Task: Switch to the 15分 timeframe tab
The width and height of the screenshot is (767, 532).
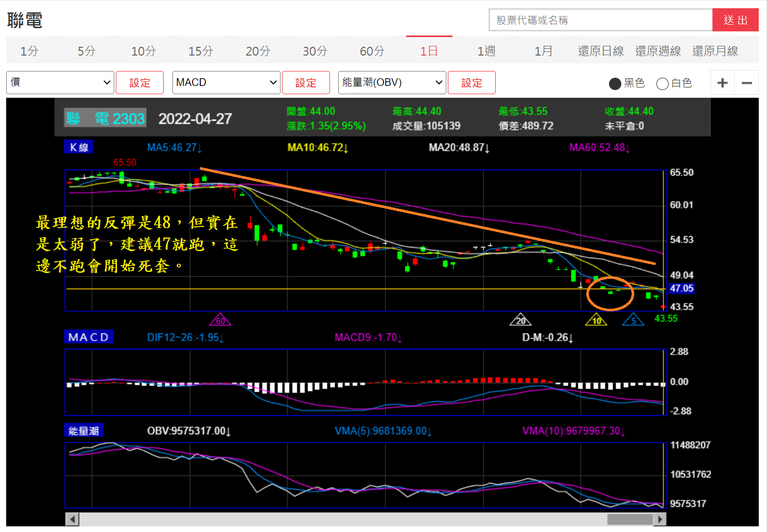Action: click(x=201, y=51)
